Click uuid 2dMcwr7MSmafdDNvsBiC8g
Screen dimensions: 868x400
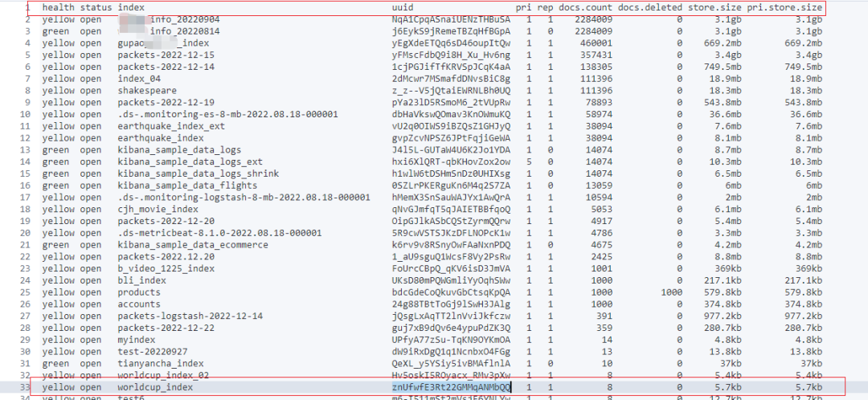pyautogui.click(x=451, y=79)
